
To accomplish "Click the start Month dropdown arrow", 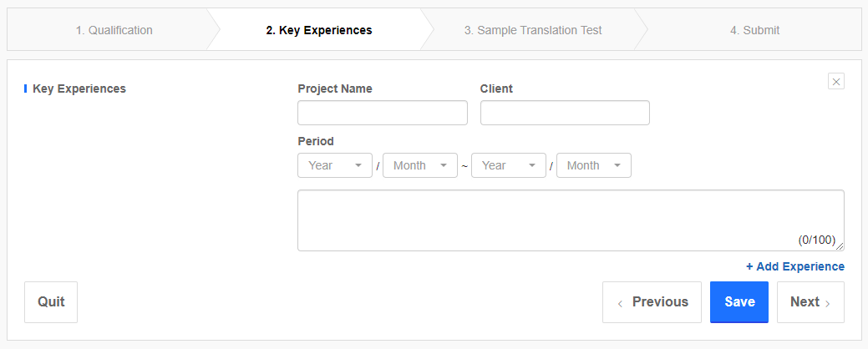I will 444,165.
